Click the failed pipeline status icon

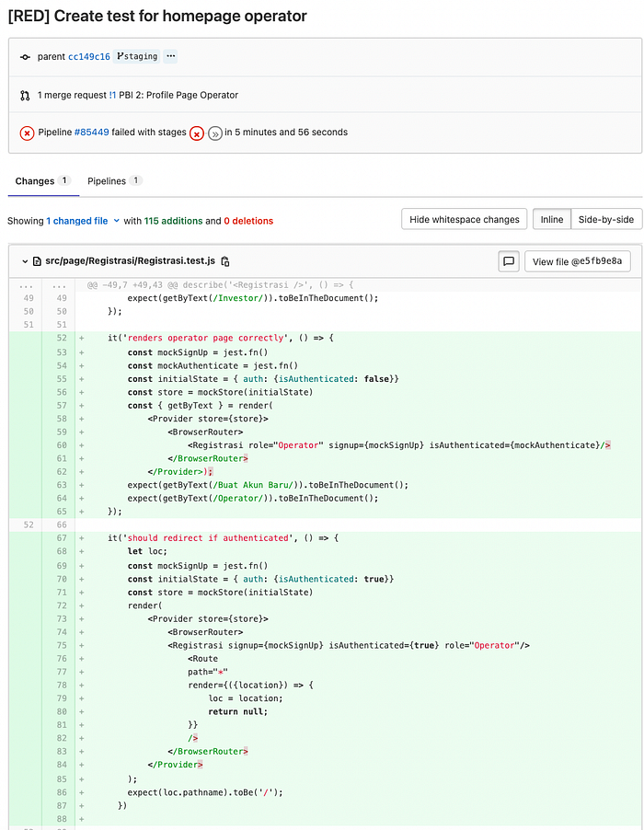(x=27, y=133)
